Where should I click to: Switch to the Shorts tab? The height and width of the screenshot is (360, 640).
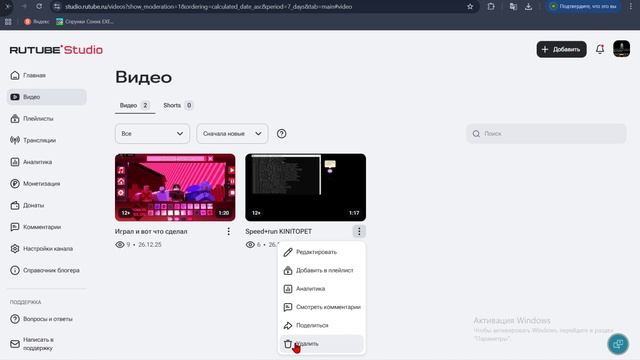tap(178, 105)
